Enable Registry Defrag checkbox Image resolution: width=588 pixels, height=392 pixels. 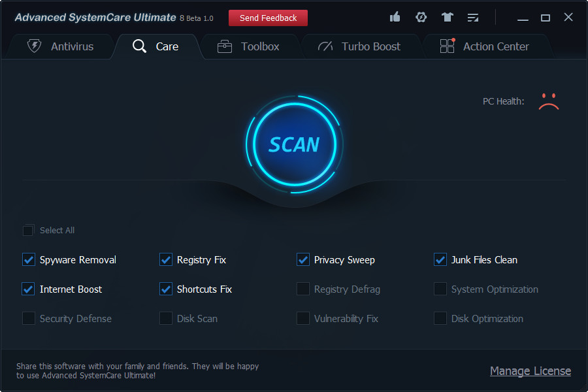tap(303, 289)
